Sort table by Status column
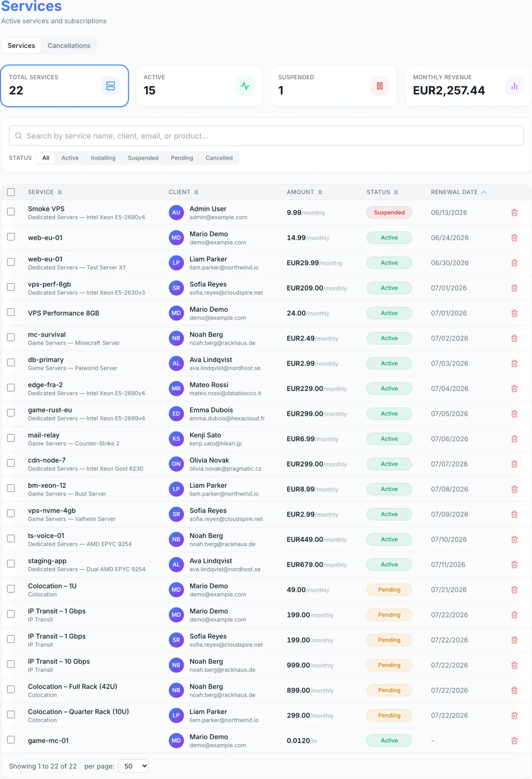This screenshot has width=532, height=779. (382, 192)
